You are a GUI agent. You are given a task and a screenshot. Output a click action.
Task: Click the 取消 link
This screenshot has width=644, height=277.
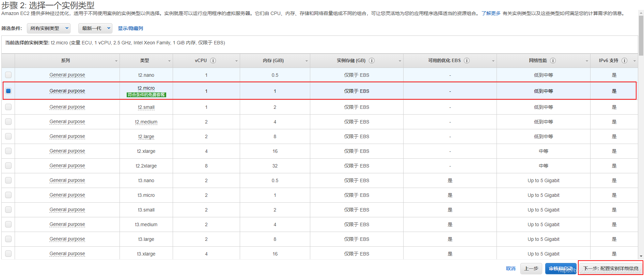[x=511, y=268]
